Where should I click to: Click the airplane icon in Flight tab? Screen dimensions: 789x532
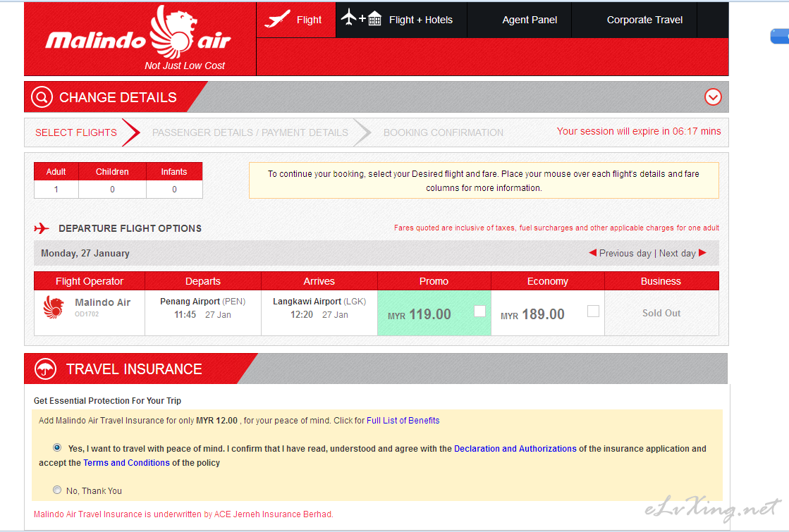(x=277, y=20)
